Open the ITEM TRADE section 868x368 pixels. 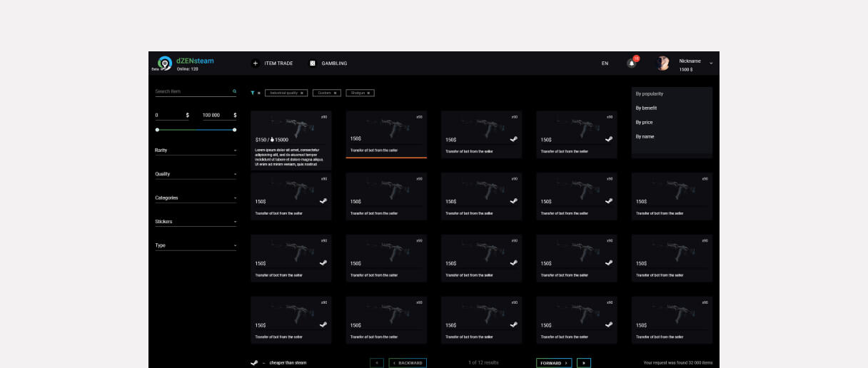click(x=278, y=63)
